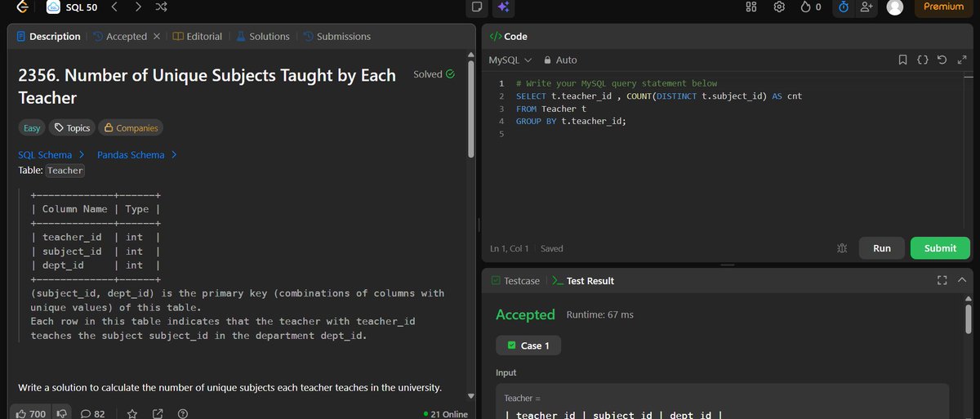
Task: Open the Submissions tab
Action: tap(336, 37)
